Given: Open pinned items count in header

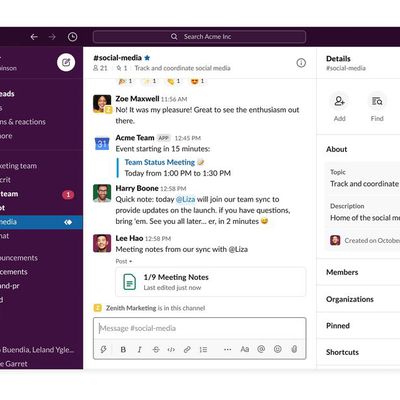Looking at the screenshot, I should point(122,68).
